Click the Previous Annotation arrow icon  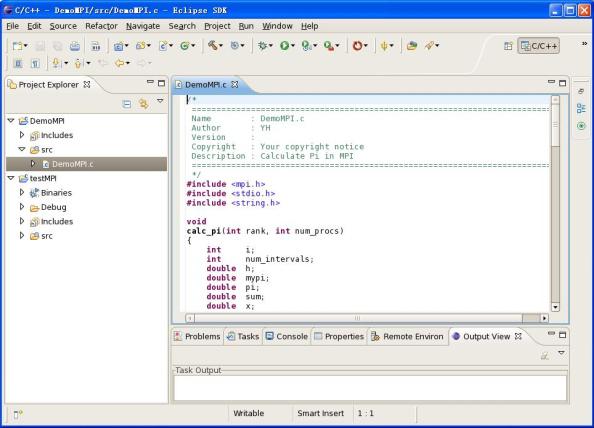coord(78,63)
